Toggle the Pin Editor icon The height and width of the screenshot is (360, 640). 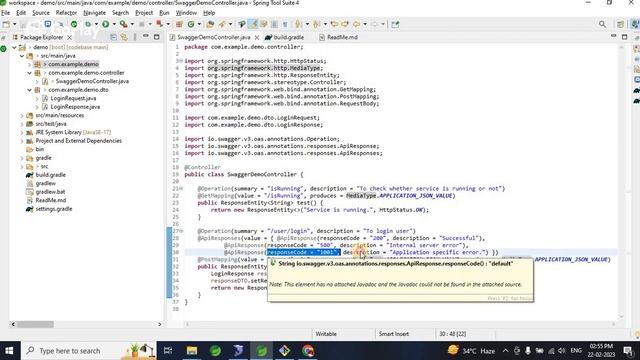[395, 24]
